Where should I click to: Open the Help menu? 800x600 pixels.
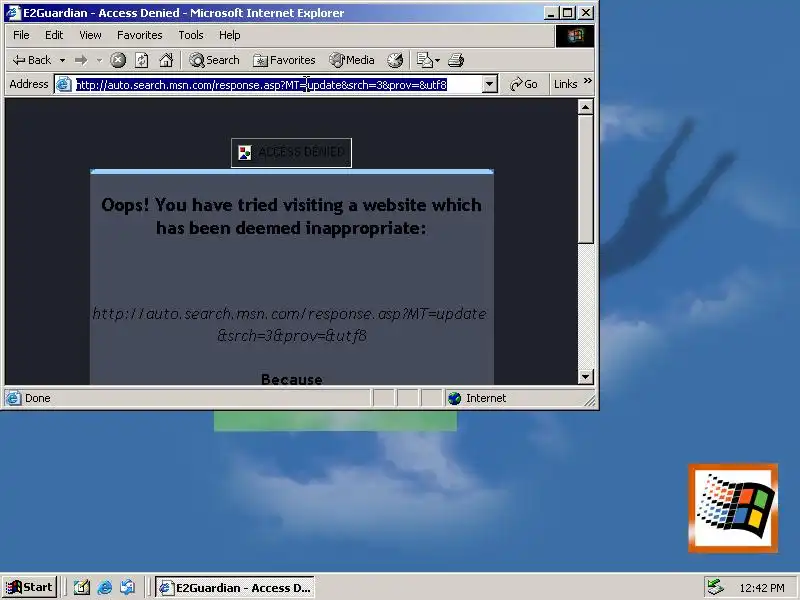(x=230, y=35)
